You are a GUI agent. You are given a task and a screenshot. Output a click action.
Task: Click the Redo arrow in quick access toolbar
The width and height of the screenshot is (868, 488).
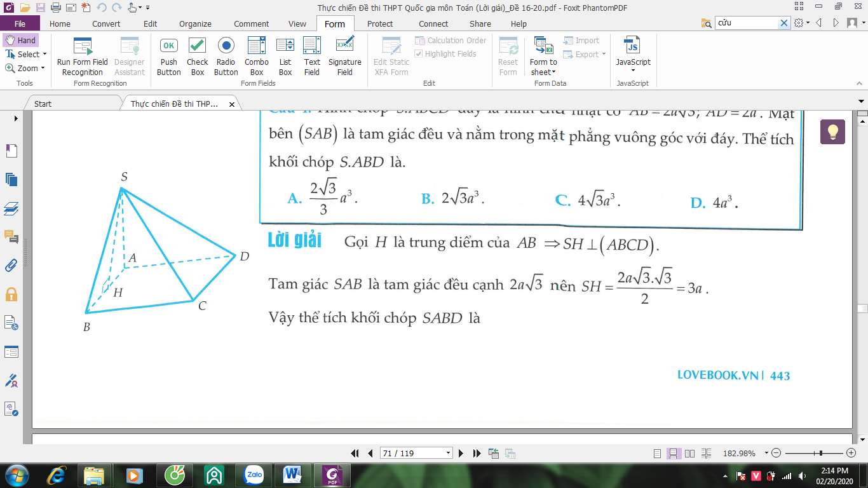[x=116, y=8]
